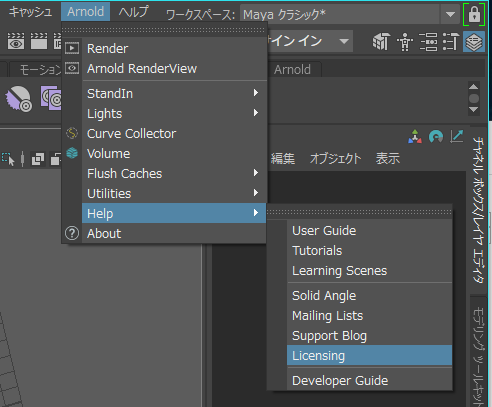Click the shelf options circle button
The image size is (492, 407).
click(474, 98)
